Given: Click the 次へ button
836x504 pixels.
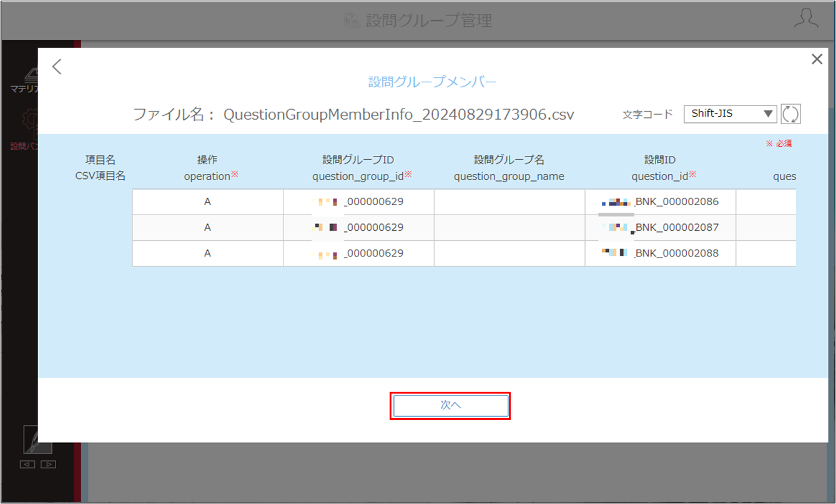Looking at the screenshot, I should [450, 405].
